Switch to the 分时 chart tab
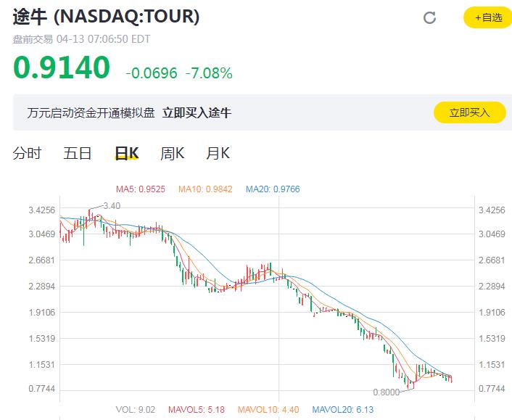 (x=28, y=153)
